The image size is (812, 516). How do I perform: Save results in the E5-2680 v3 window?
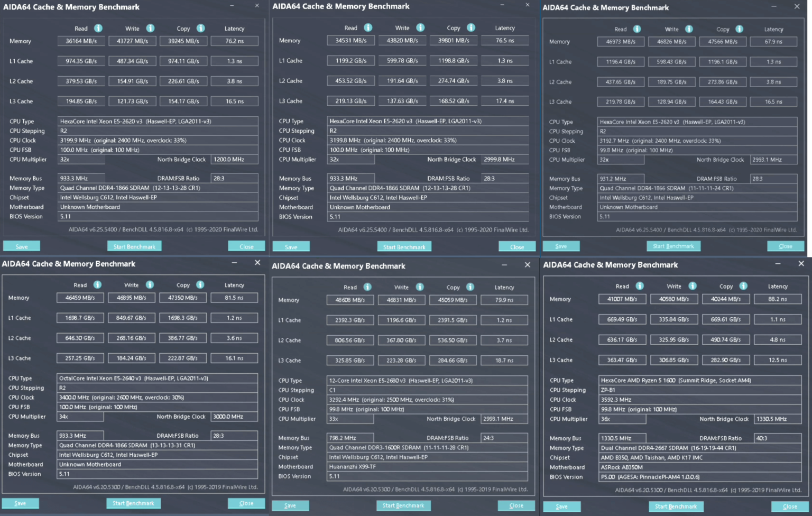290,505
